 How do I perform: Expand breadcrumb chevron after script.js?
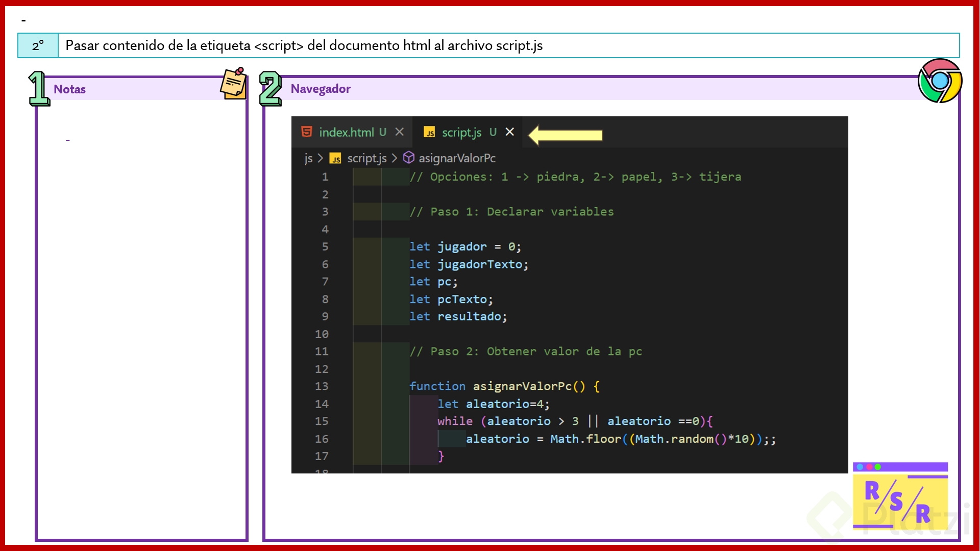[x=394, y=158]
